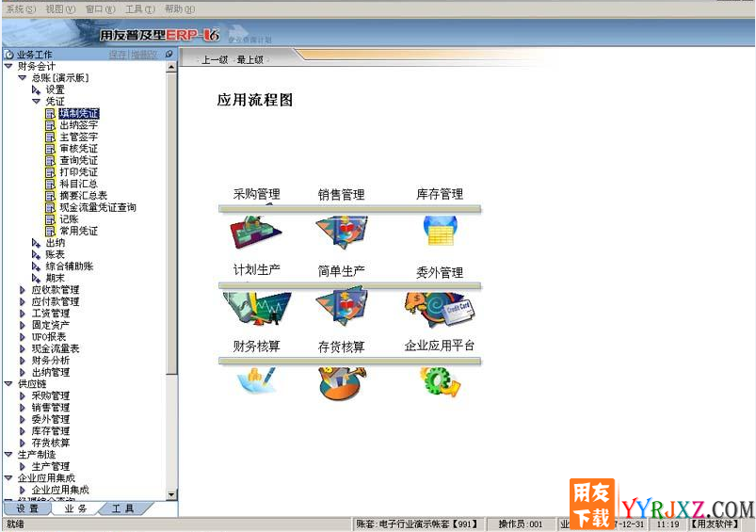Expand the 应付款管理 node
Screen dimensions: 756x532
pyautogui.click(x=23, y=301)
